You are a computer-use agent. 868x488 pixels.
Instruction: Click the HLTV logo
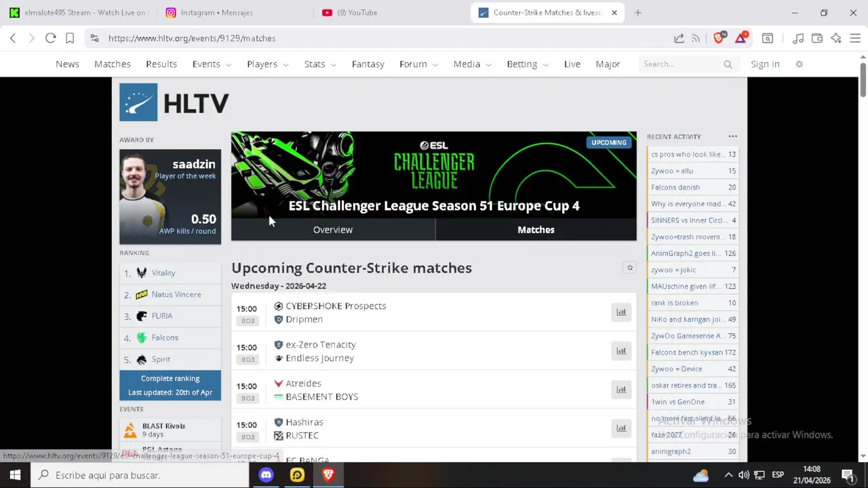174,102
